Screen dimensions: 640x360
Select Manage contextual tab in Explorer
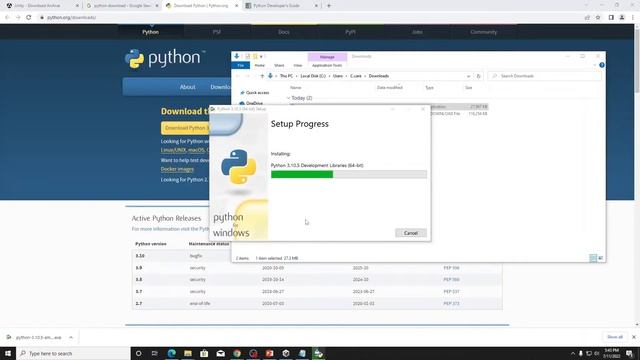[x=327, y=57]
